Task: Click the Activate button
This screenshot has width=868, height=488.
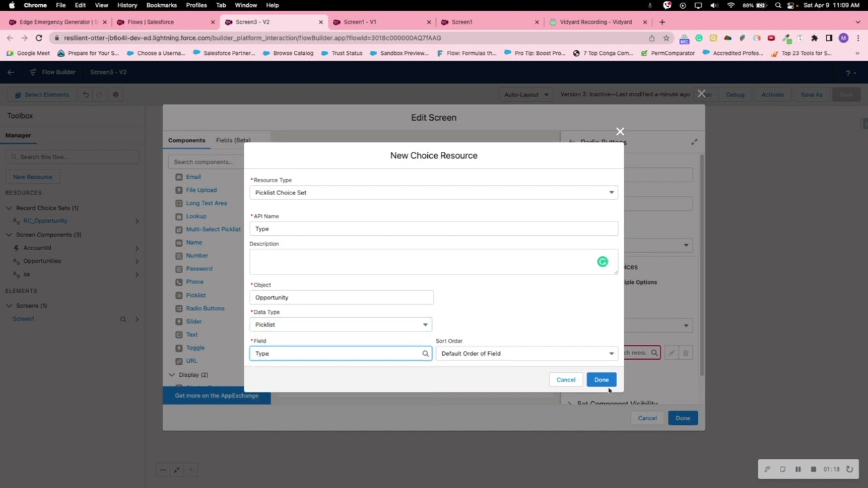Action: tap(772, 94)
